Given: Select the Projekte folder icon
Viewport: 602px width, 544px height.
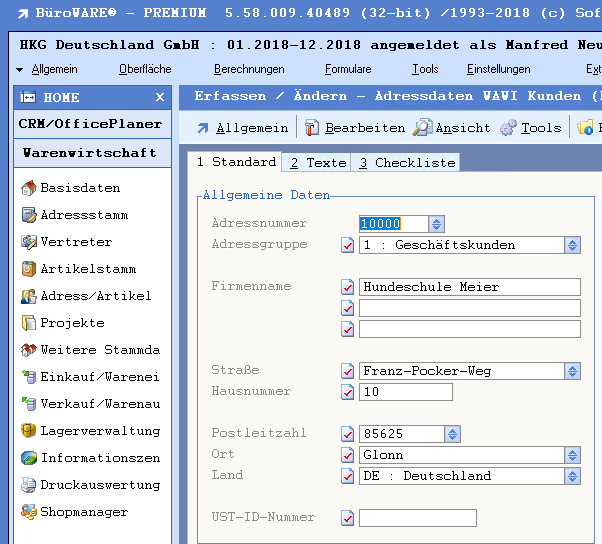Looking at the screenshot, I should coord(28,323).
